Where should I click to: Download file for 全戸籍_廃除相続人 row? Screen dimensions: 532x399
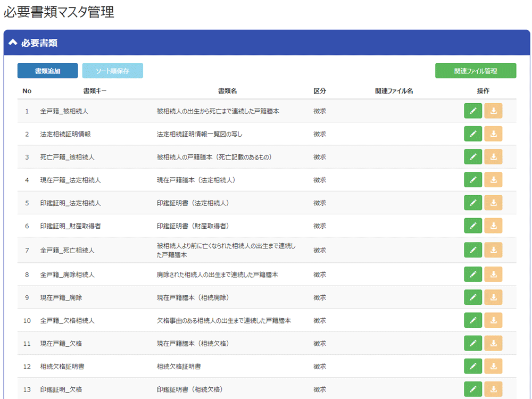pos(493,275)
